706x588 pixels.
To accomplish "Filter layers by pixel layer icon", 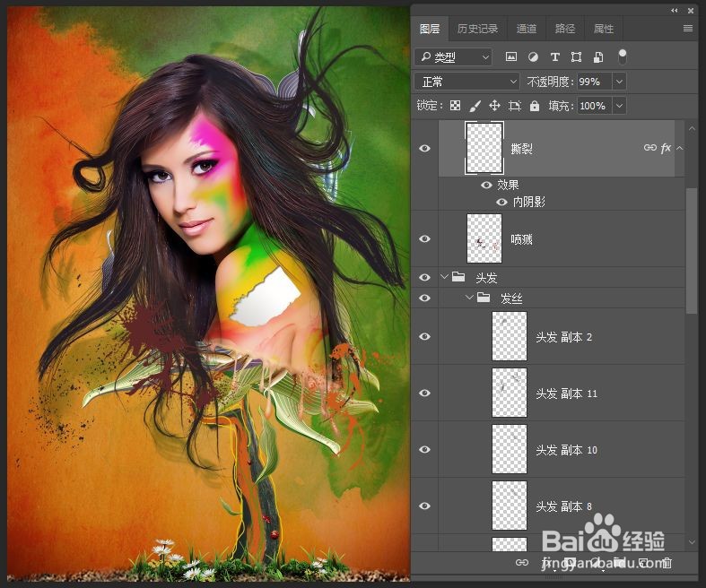I will pos(511,56).
